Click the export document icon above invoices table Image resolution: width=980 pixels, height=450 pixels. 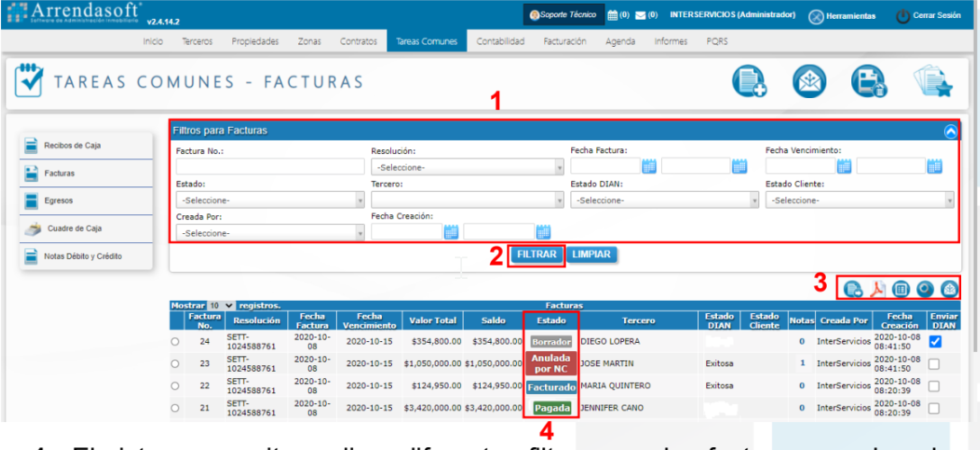tap(852, 288)
